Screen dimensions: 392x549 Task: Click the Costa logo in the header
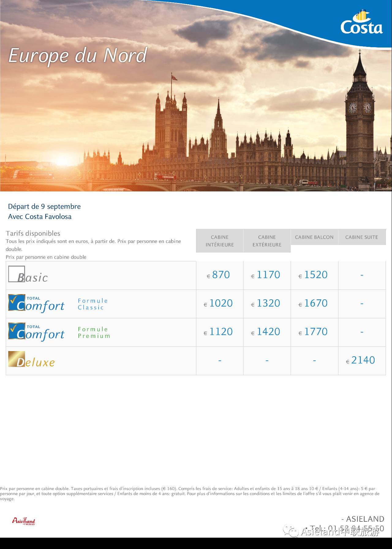click(362, 22)
